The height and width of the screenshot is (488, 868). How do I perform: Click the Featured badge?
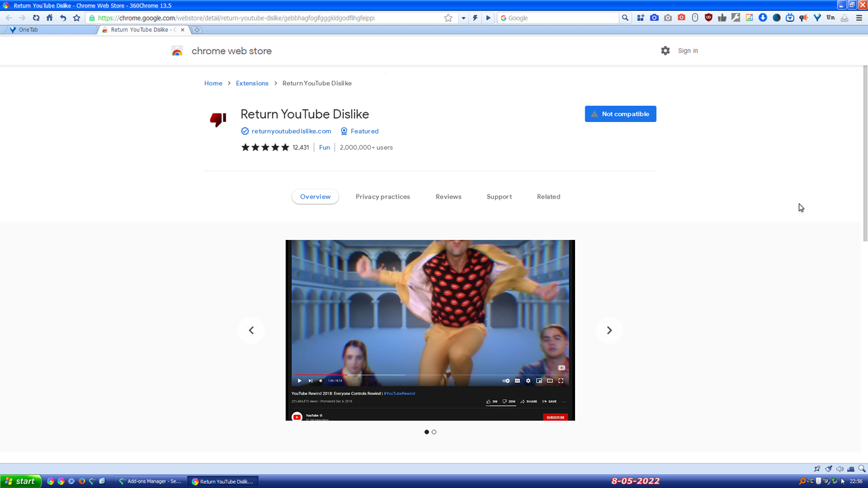coord(359,131)
